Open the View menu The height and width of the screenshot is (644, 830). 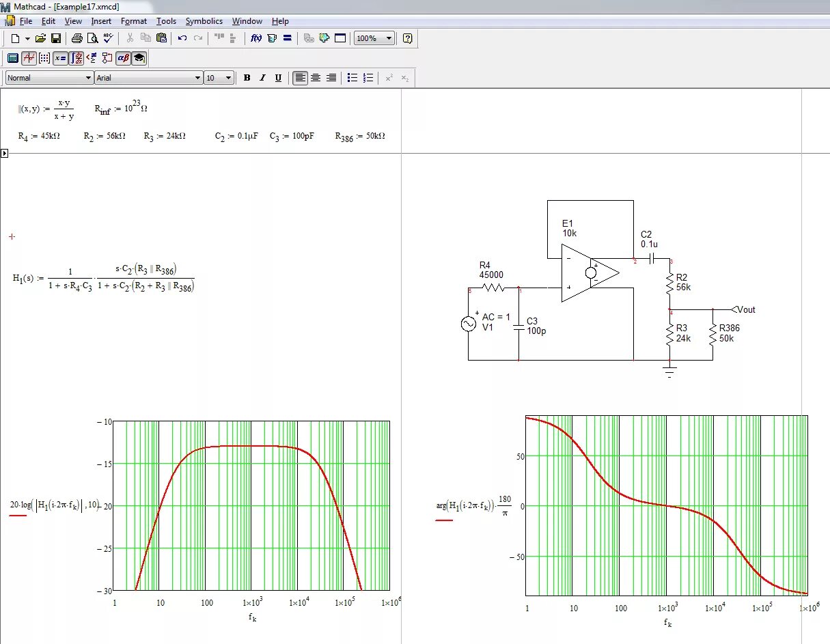click(73, 21)
